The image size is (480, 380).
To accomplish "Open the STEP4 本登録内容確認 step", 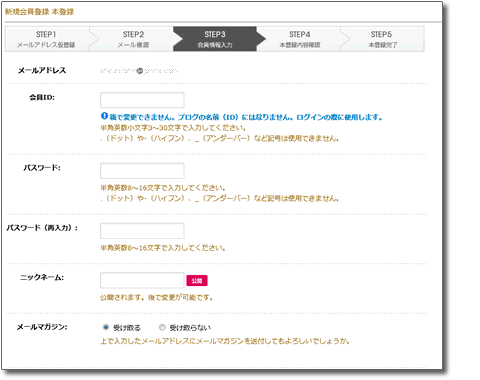I will tap(299, 39).
